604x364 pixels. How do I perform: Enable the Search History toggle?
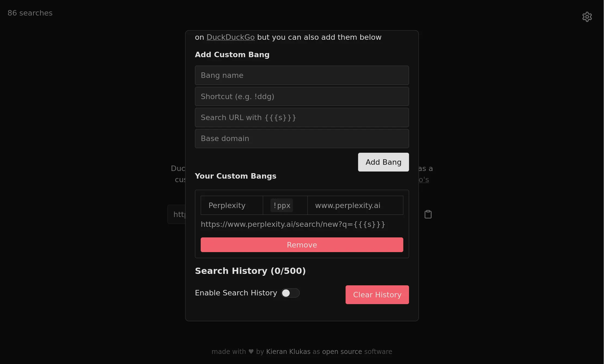point(290,293)
